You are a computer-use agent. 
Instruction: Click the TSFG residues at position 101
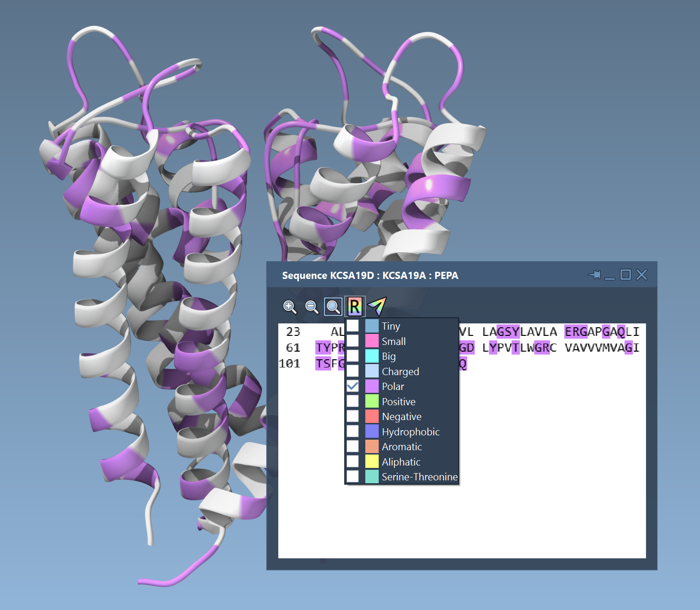point(330,364)
